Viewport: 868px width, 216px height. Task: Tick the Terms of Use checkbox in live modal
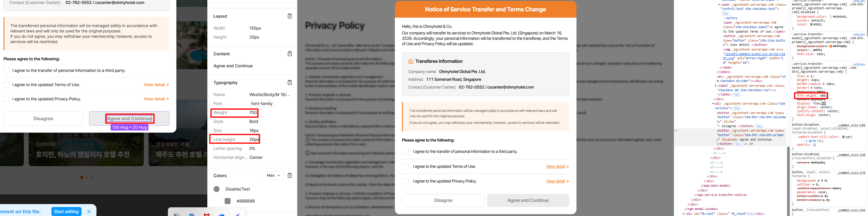click(x=405, y=166)
